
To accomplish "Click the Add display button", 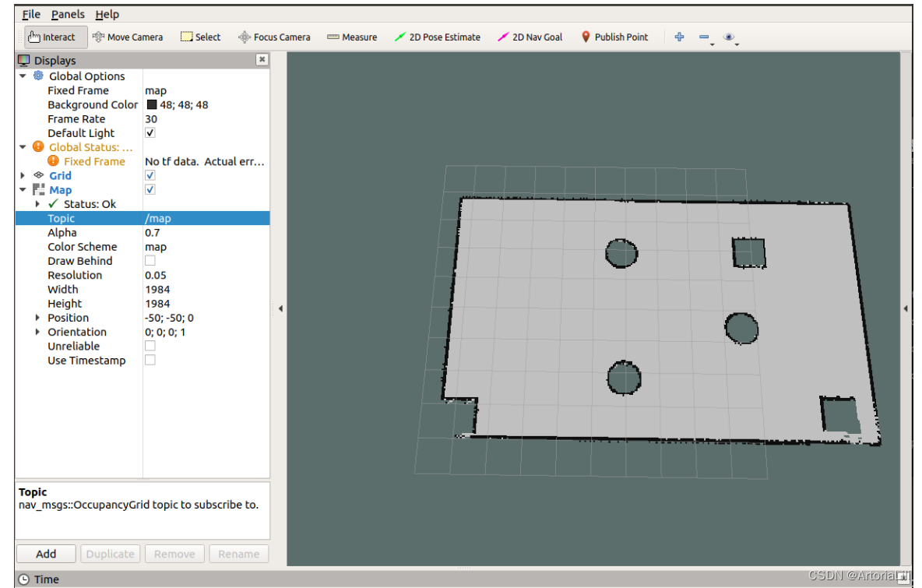I will 46,554.
